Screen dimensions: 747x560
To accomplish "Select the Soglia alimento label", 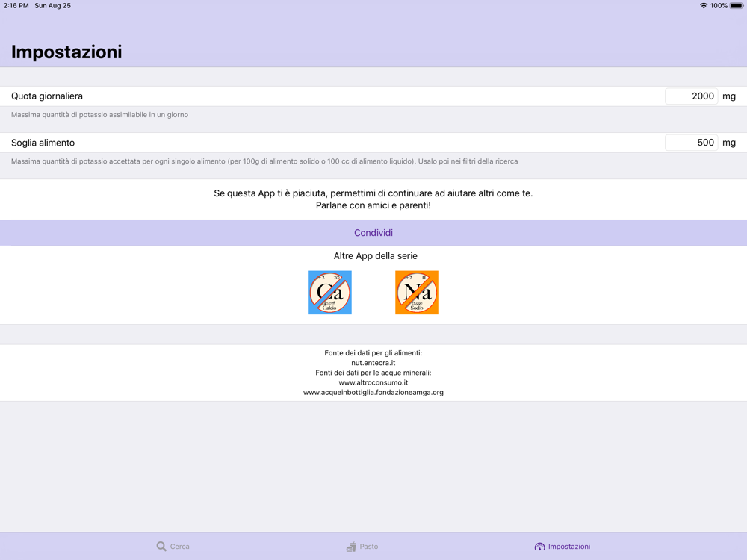I will [43, 143].
